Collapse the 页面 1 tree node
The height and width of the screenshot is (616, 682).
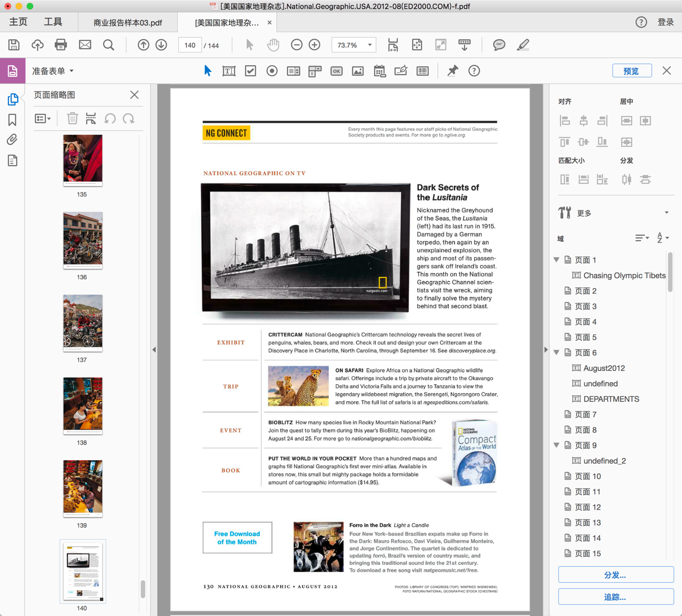pyautogui.click(x=557, y=259)
